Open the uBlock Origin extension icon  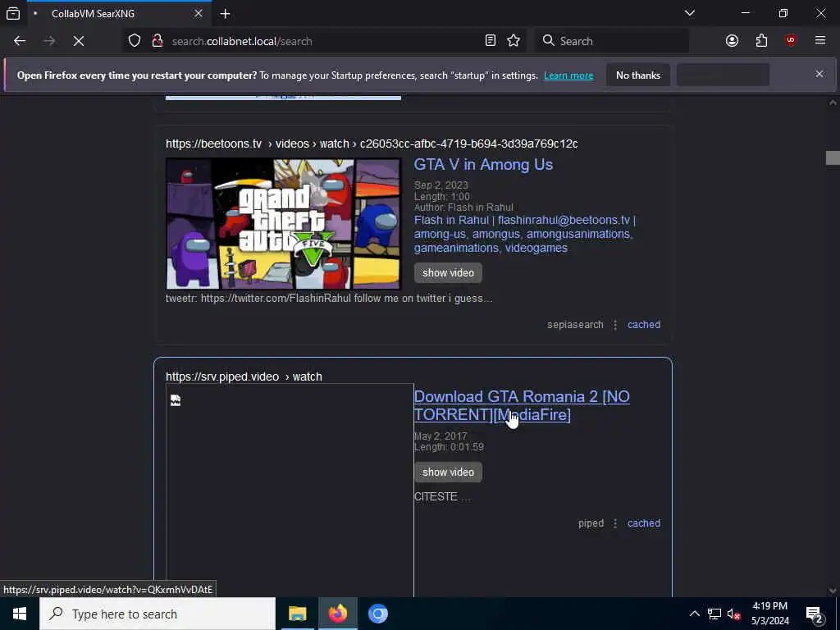(791, 41)
